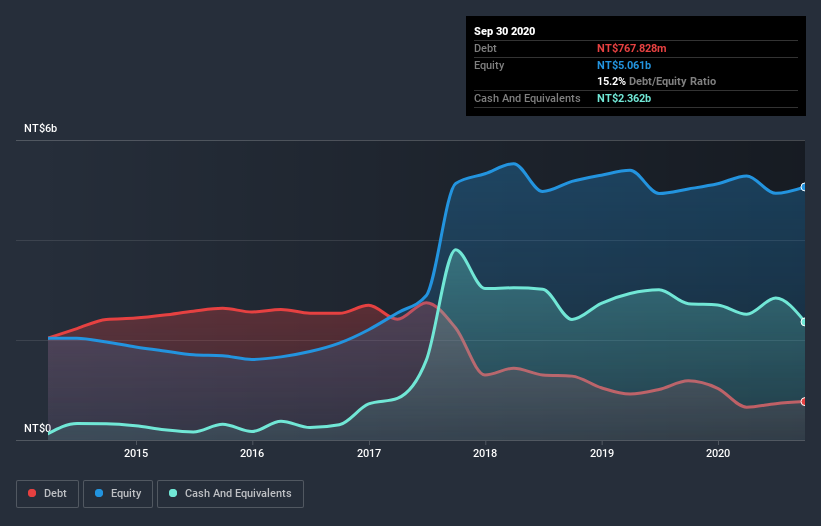Click the Sep 30 2020 tooltip date

(504, 31)
